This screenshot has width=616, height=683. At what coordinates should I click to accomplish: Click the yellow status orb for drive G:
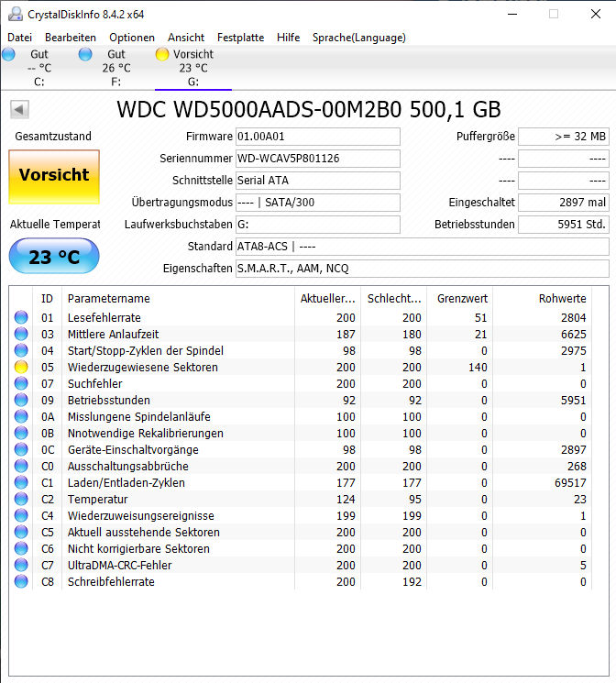(162, 54)
